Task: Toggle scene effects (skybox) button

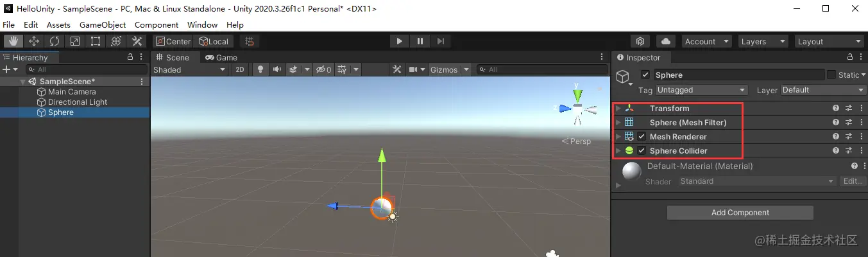Action: (x=294, y=69)
